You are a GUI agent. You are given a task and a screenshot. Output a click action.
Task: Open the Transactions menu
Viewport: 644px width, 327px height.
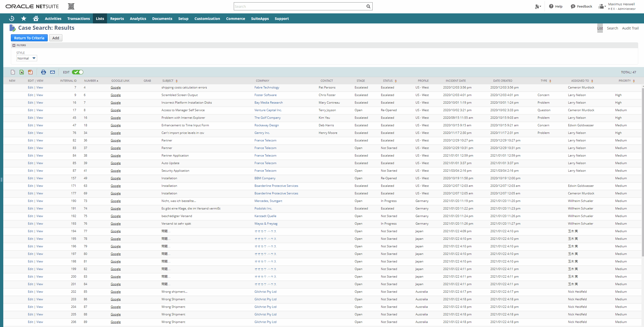coord(79,18)
